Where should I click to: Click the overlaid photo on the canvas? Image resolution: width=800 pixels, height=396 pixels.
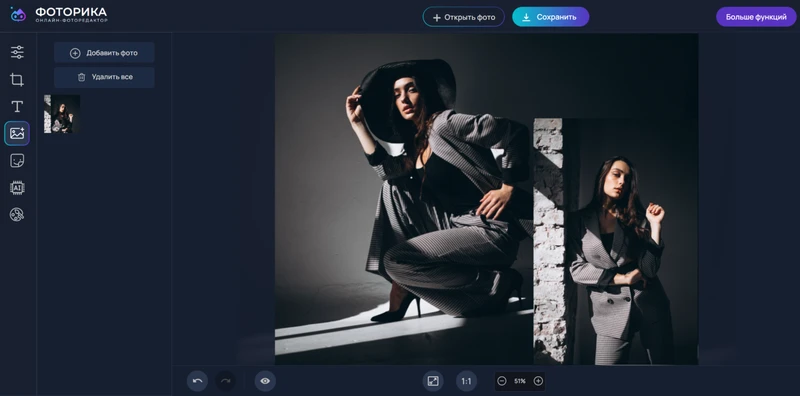click(x=615, y=241)
